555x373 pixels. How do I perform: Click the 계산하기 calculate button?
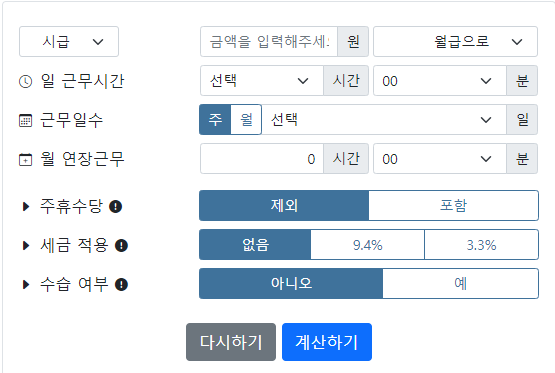[327, 342]
